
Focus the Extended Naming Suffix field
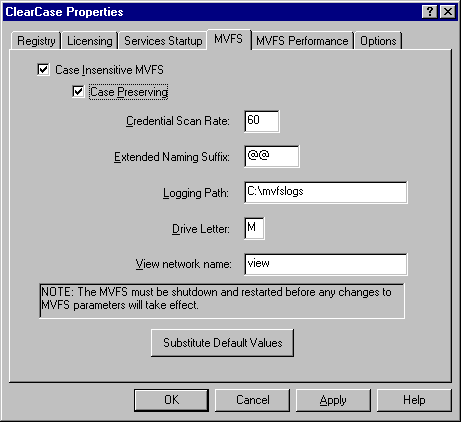pos(272,156)
